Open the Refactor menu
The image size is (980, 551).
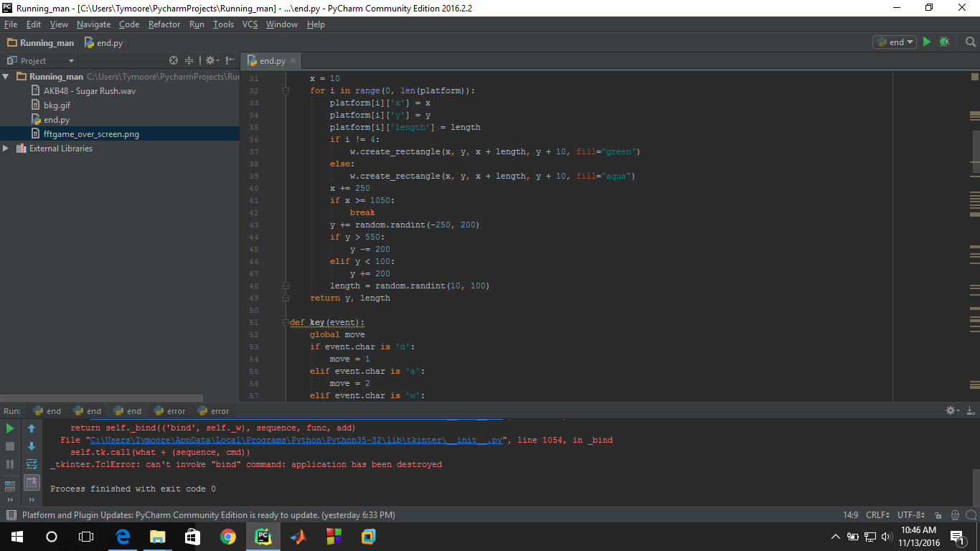tap(164, 24)
